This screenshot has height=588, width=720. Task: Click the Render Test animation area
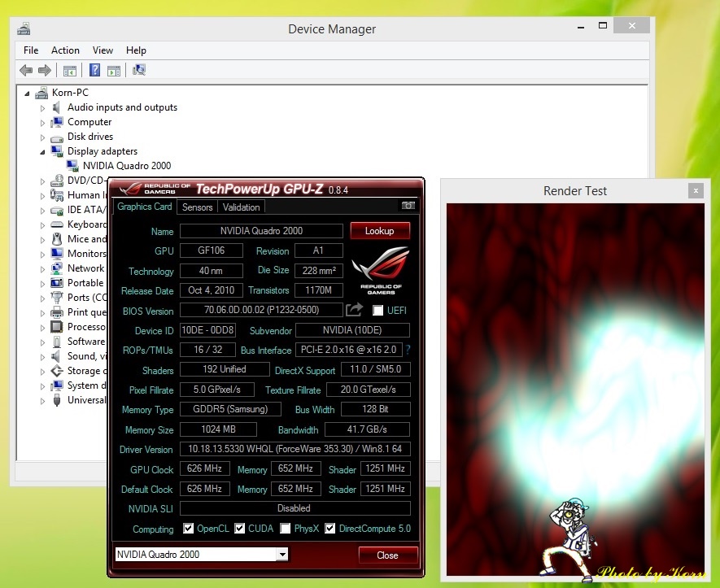click(x=575, y=390)
